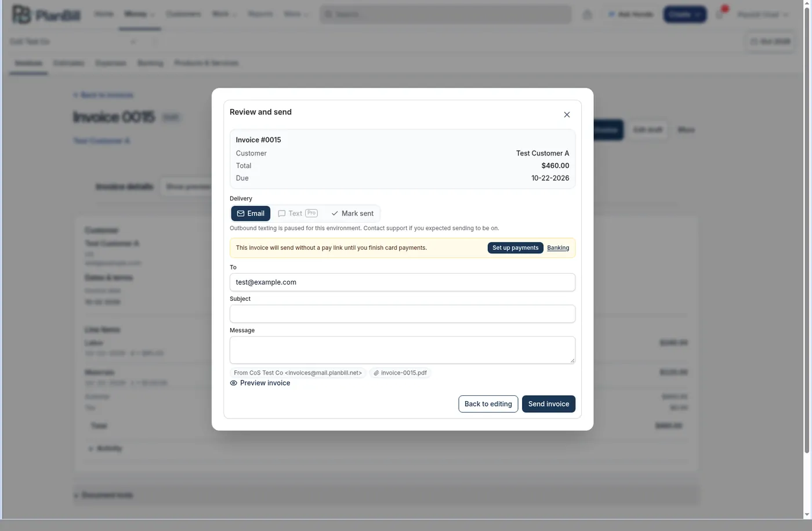Image resolution: width=812 pixels, height=531 pixels.
Task: Click the 10-22-2026 due date value
Action: 550,178
